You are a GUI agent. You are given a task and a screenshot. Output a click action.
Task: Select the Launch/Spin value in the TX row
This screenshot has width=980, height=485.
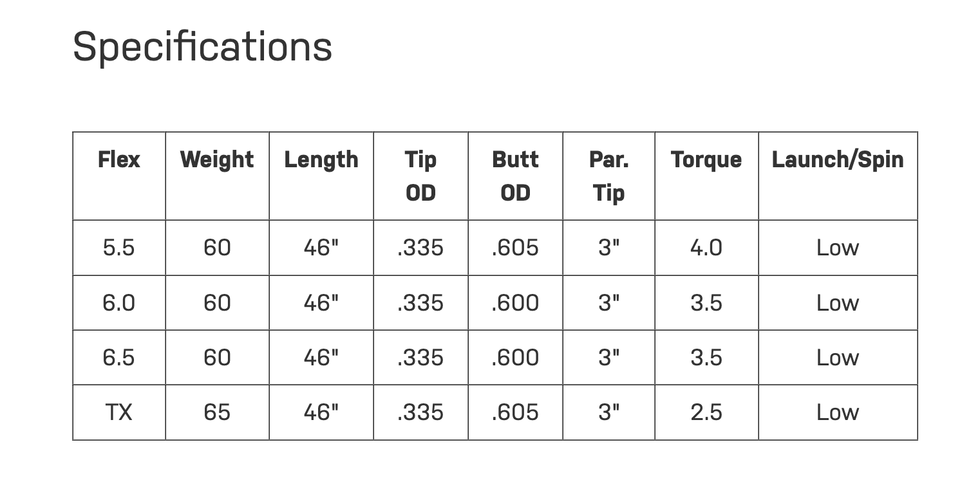tap(838, 412)
